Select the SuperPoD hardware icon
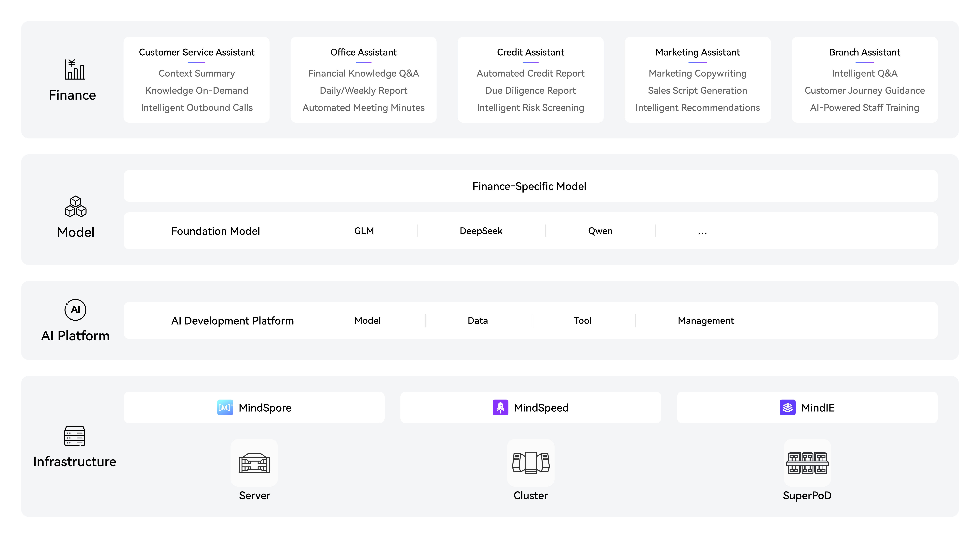980x538 pixels. click(807, 463)
